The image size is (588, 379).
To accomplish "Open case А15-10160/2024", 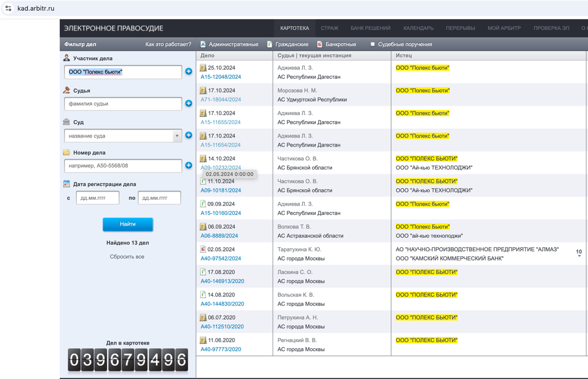I will pyautogui.click(x=221, y=213).
